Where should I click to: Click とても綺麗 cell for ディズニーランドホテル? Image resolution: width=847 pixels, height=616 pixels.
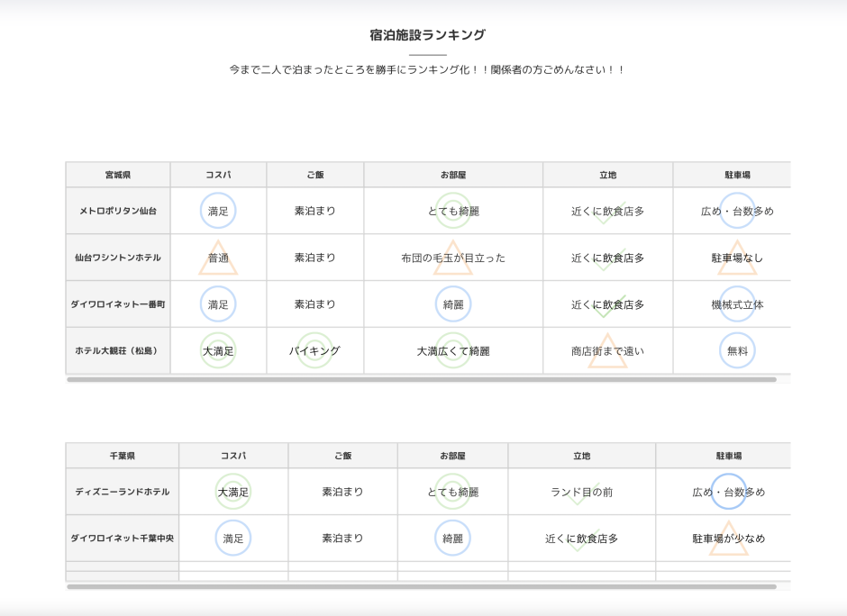(452, 492)
